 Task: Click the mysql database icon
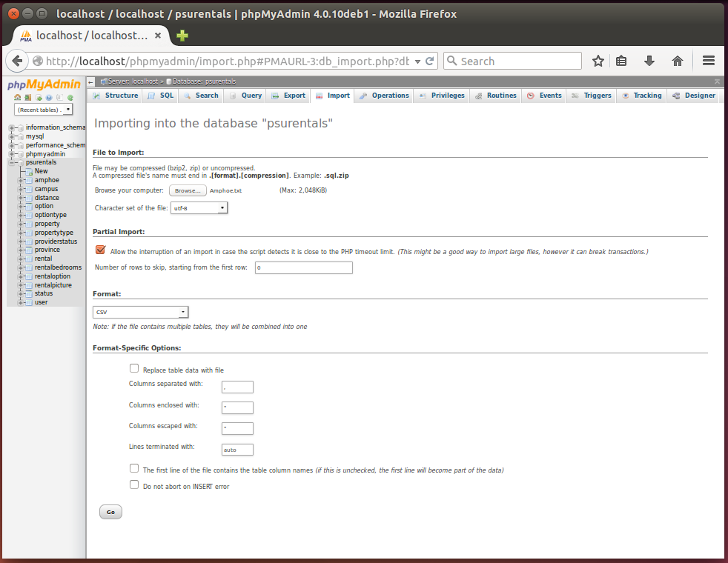[21, 136]
